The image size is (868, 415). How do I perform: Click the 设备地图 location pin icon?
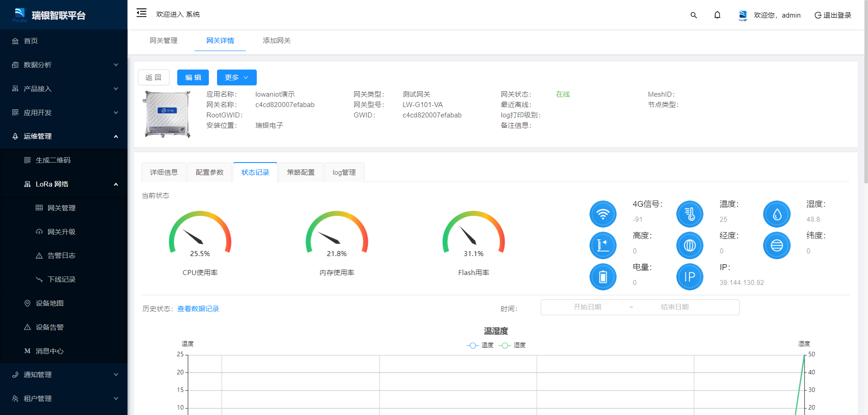pos(28,303)
